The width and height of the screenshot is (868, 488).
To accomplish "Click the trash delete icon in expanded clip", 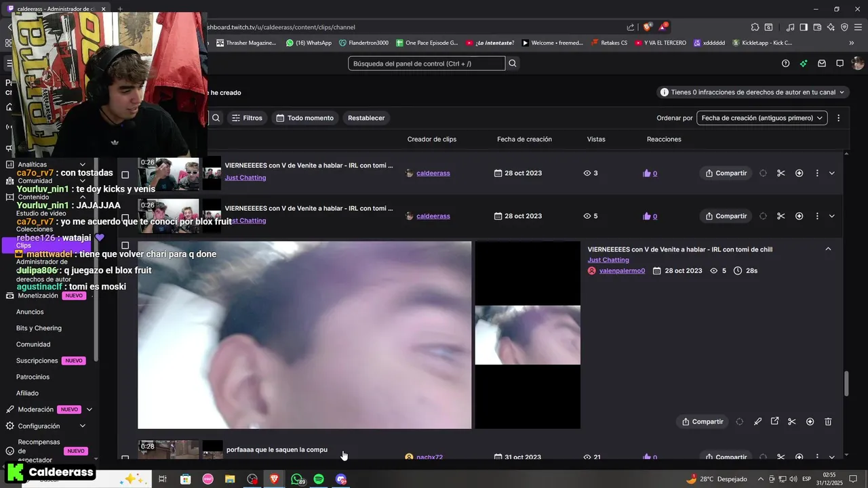I will [828, 422].
